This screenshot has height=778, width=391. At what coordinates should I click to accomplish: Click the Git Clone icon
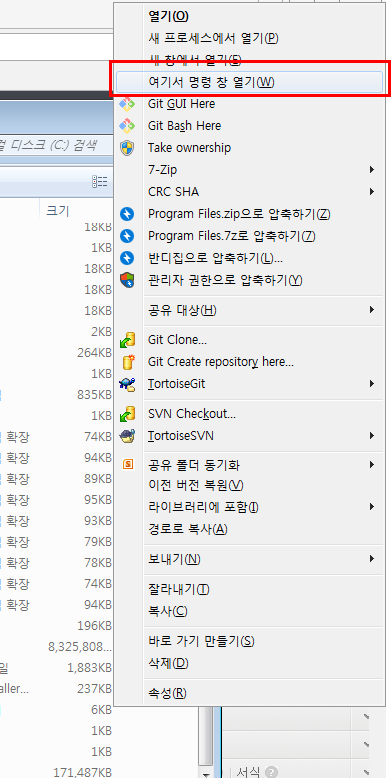128,340
